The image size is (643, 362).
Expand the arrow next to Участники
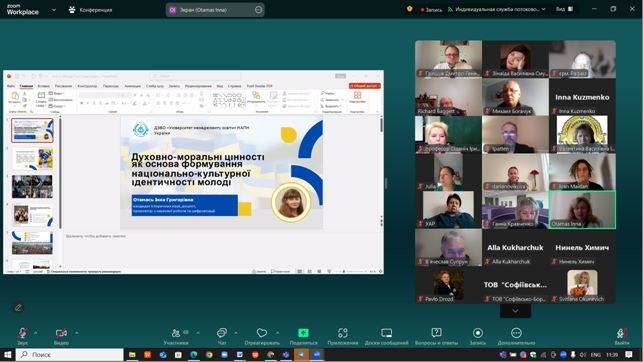(198, 332)
